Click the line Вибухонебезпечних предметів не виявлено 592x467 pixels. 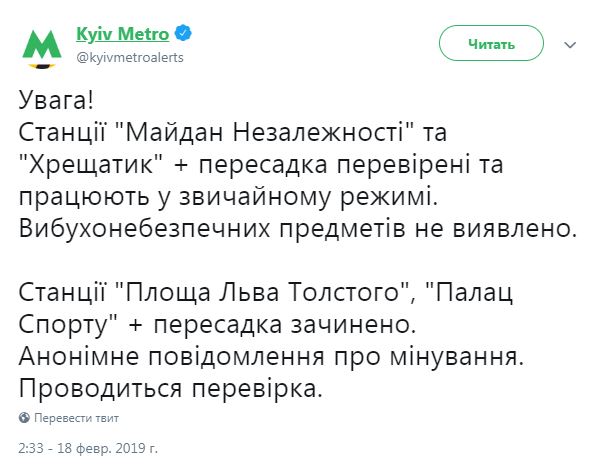(x=298, y=229)
